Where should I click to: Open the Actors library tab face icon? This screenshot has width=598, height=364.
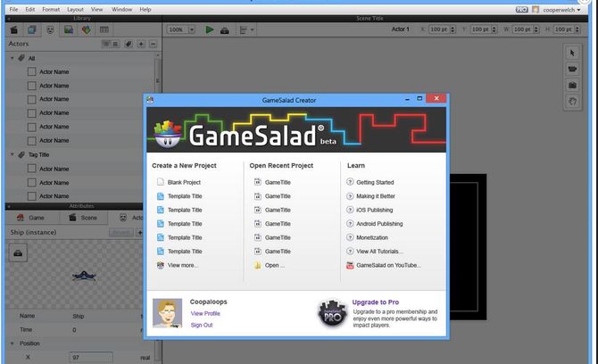coord(50,29)
